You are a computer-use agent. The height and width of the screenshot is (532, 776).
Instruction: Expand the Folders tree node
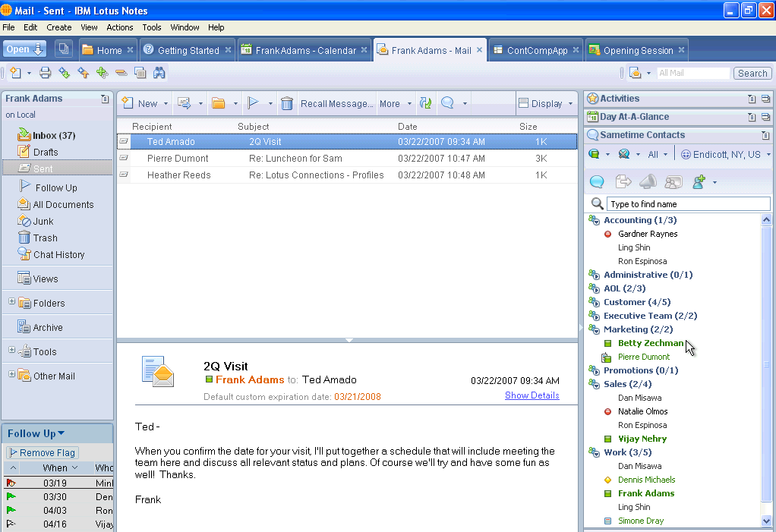pos(11,302)
